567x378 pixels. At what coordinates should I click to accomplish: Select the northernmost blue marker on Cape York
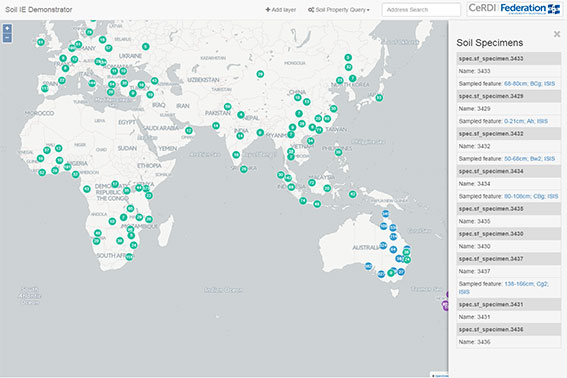[386, 214]
